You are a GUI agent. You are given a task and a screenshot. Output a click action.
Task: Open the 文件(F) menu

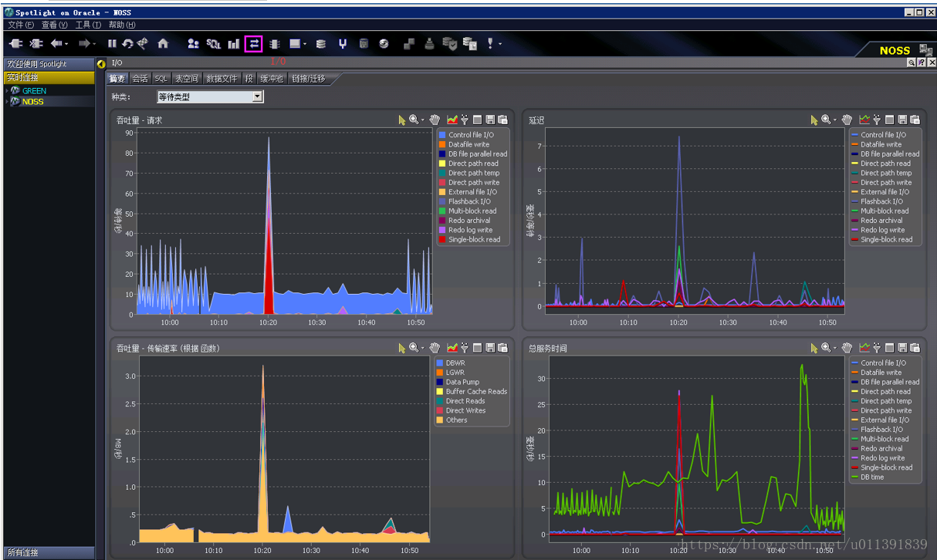(x=21, y=25)
